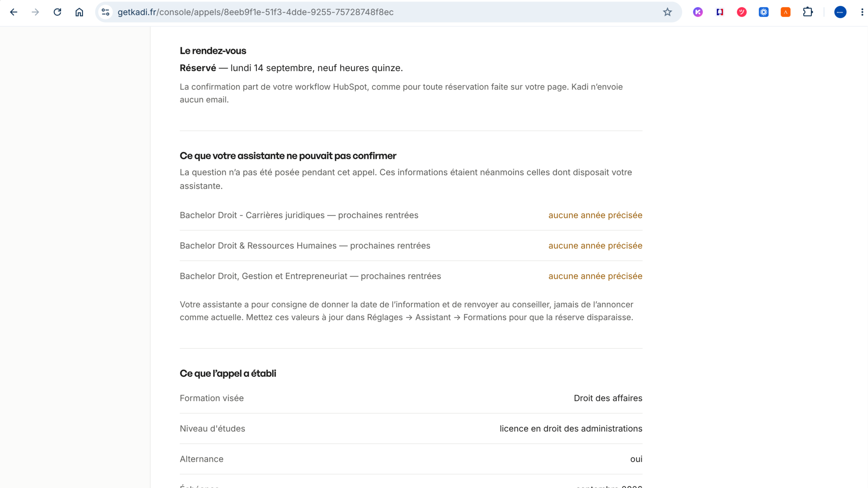Viewport: 868px width, 488px height.
Task: Click the 'Réservé' status text
Action: (198, 68)
